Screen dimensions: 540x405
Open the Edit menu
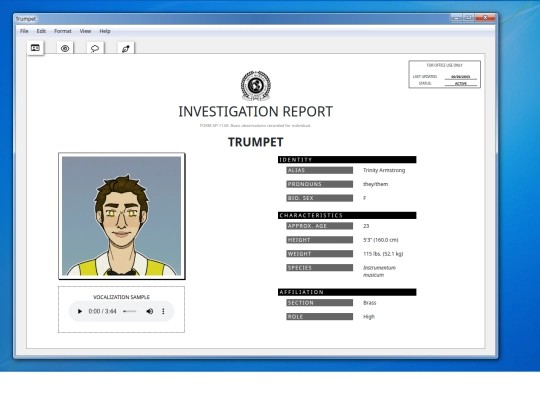coord(41,31)
